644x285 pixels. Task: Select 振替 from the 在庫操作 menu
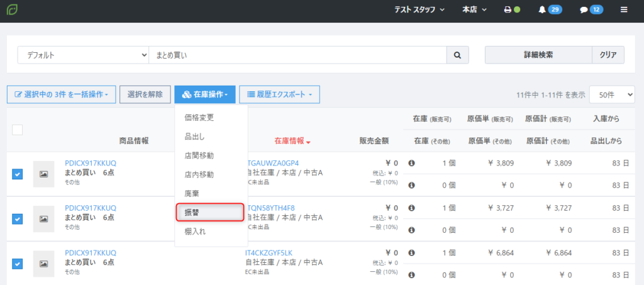coord(209,213)
